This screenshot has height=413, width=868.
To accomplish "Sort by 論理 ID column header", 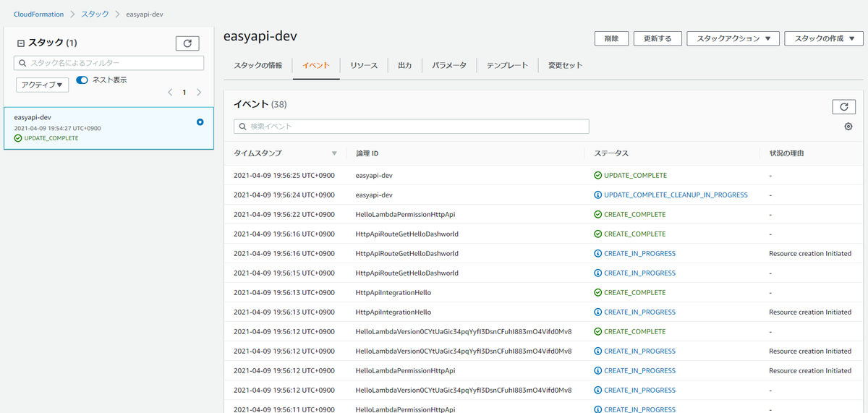I will pyautogui.click(x=367, y=153).
